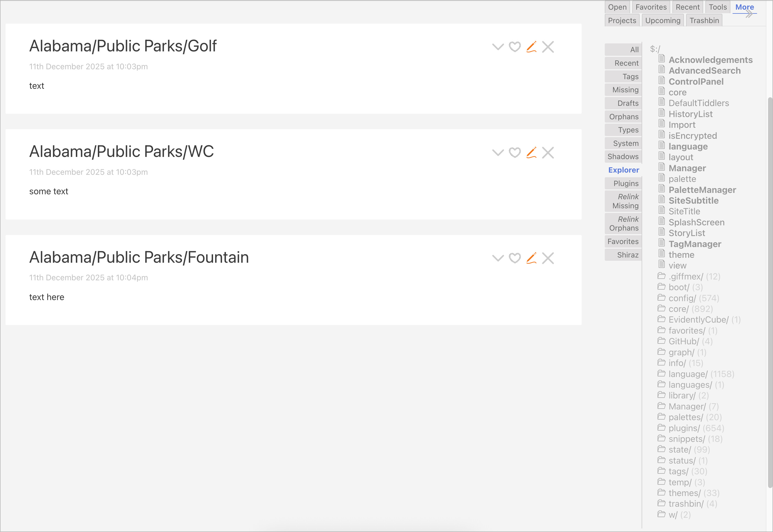Viewport: 773px width, 532px height.
Task: Click the sidebar collapse double-chevron icon
Action: click(x=749, y=14)
